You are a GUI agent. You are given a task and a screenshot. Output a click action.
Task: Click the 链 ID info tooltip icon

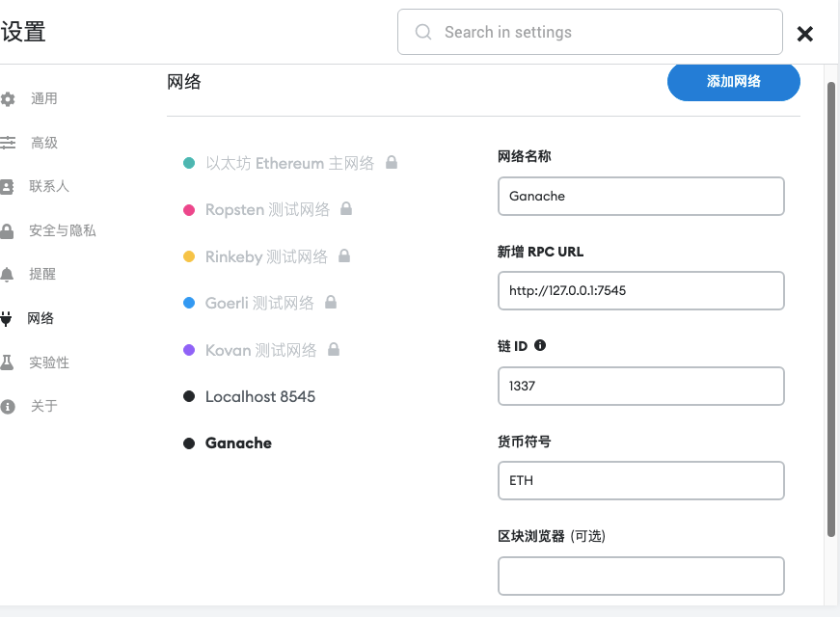pyautogui.click(x=540, y=345)
